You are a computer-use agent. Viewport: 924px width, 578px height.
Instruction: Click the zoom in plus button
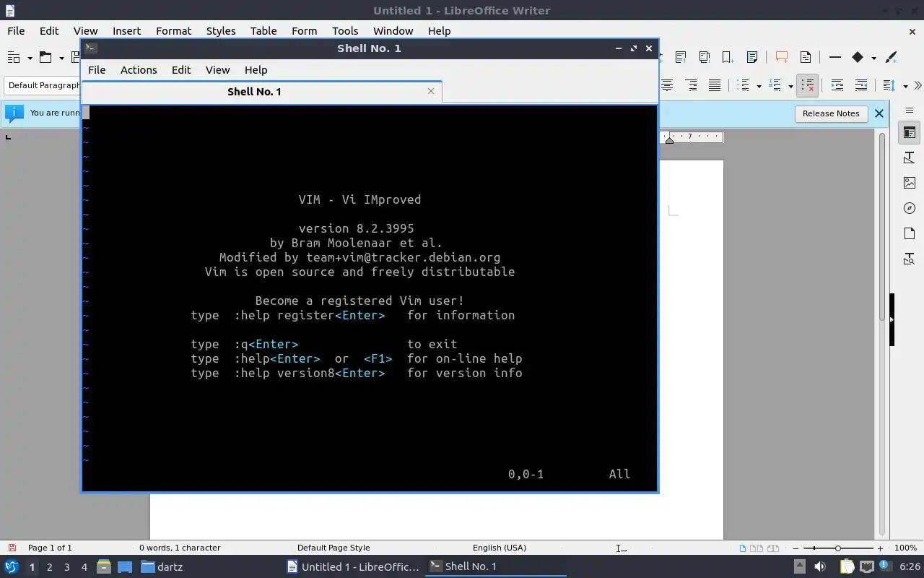pyautogui.click(x=880, y=548)
